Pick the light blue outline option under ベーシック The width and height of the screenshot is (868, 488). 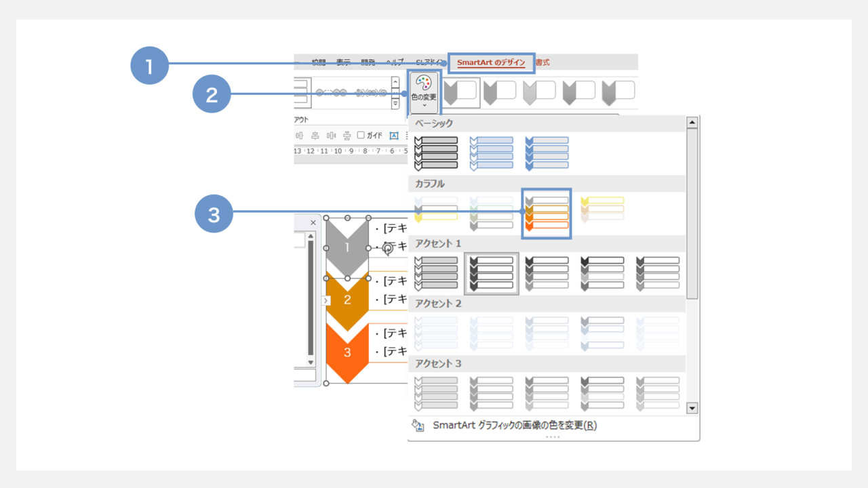point(492,152)
